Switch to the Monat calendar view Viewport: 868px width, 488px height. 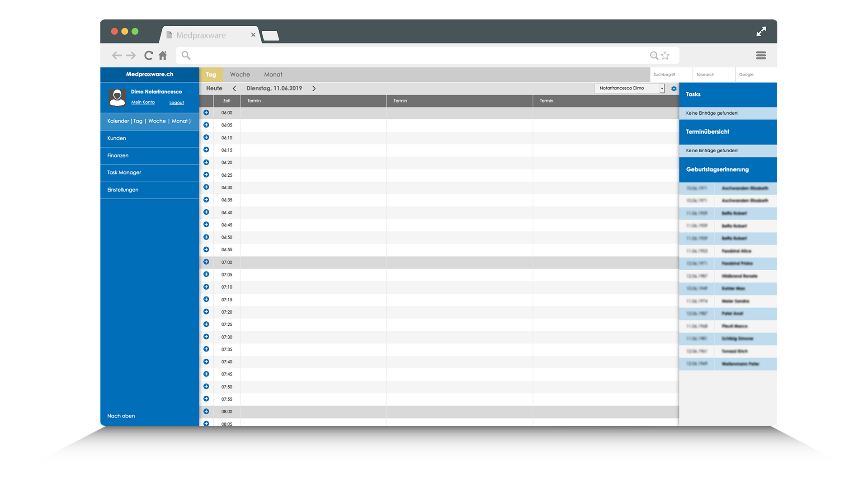273,74
